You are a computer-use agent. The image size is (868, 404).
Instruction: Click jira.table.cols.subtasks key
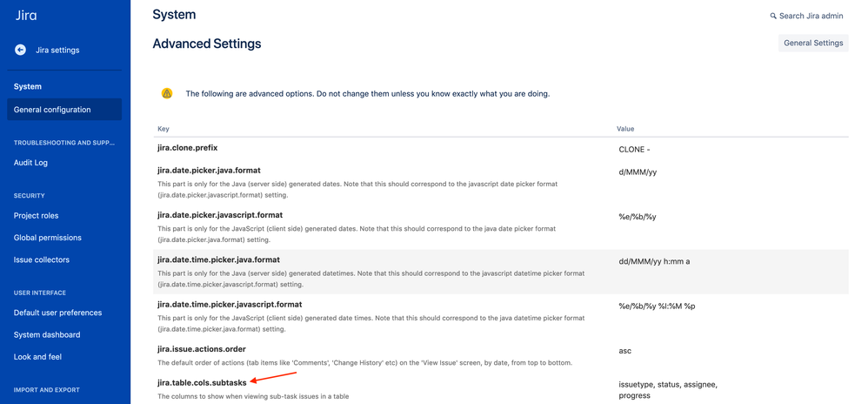(202, 382)
